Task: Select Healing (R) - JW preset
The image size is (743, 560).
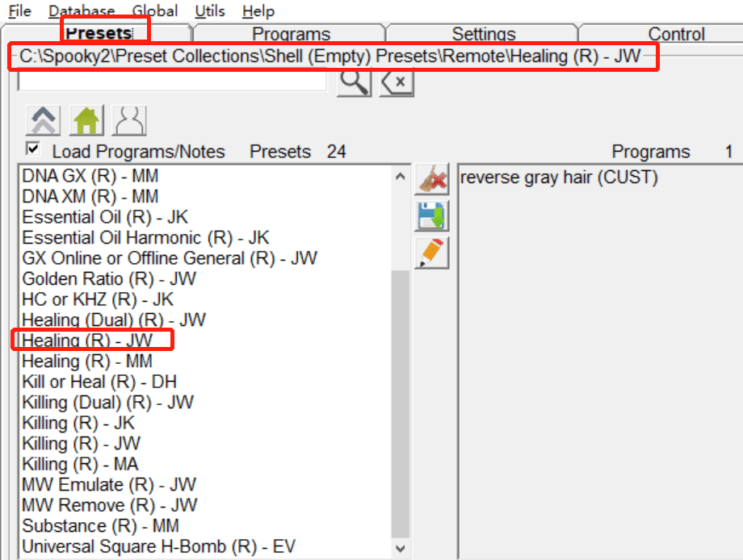Action: 87,341
